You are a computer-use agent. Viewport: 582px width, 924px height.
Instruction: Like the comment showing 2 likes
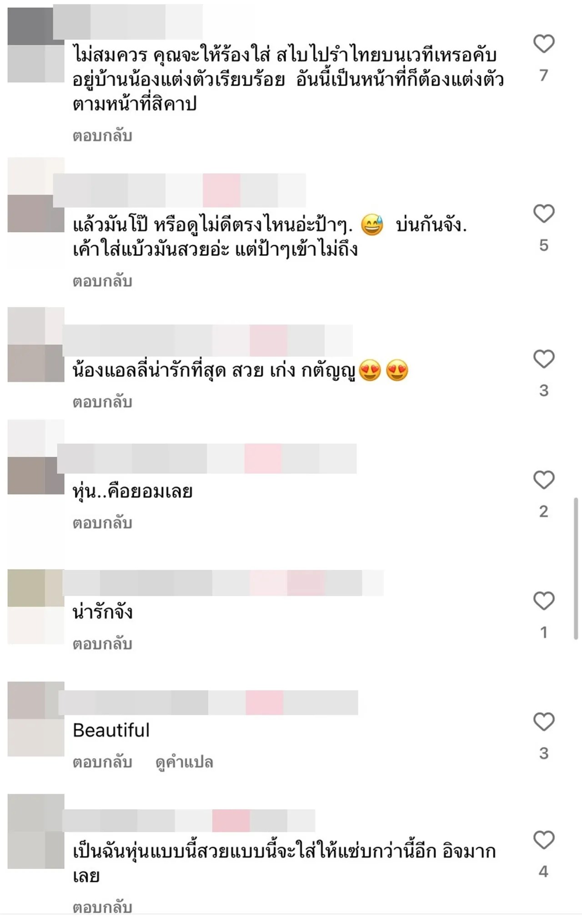coord(544,480)
